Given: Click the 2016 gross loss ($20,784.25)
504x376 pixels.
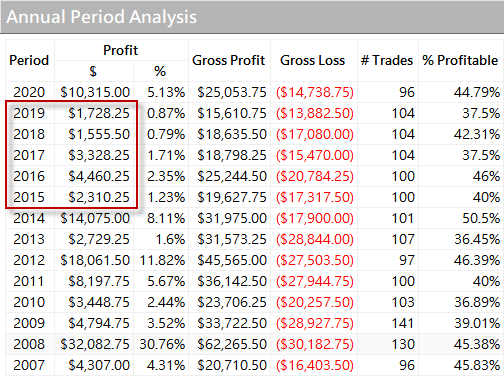Looking at the screenshot, I should pos(315,176).
